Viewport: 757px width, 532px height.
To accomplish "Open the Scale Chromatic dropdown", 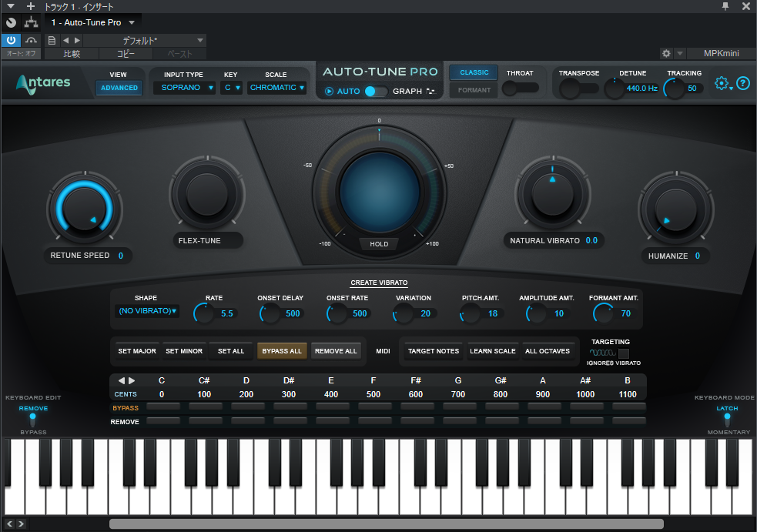I will [276, 87].
